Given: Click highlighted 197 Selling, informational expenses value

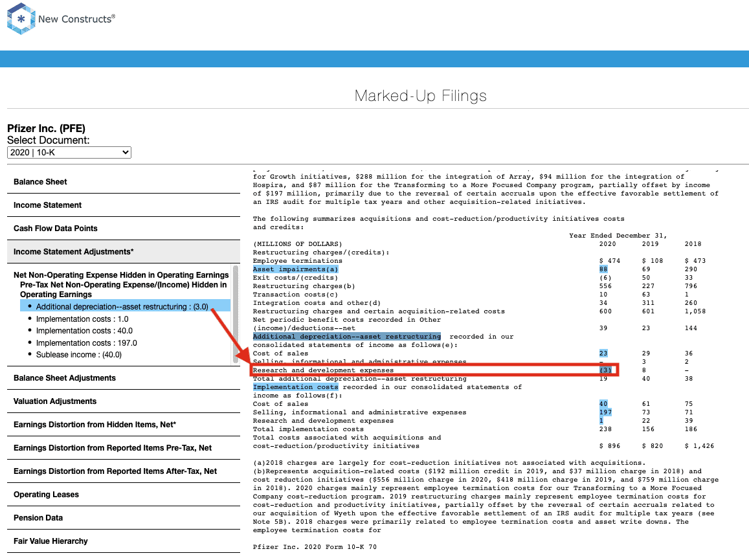Looking at the screenshot, I should pos(605,412).
